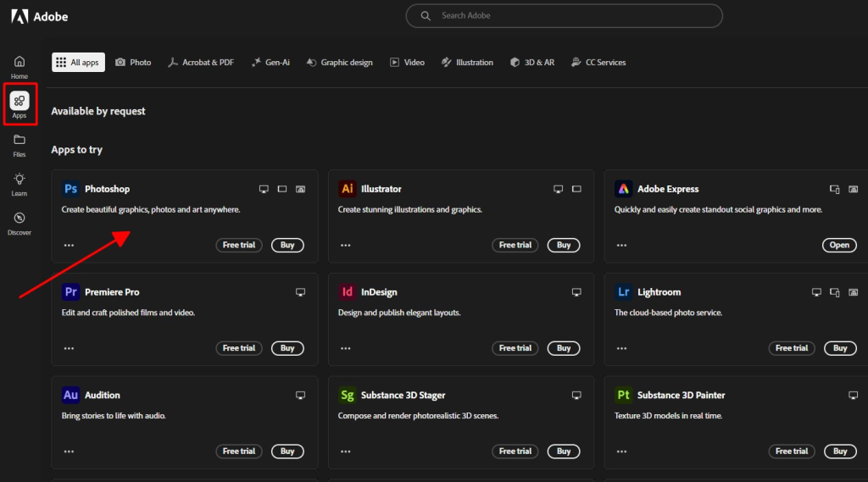Start the InDesign free trial
The image size is (868, 482).
[515, 348]
